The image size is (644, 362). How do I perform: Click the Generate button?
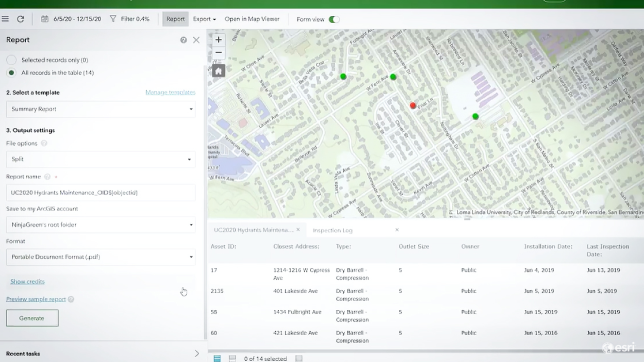point(32,318)
